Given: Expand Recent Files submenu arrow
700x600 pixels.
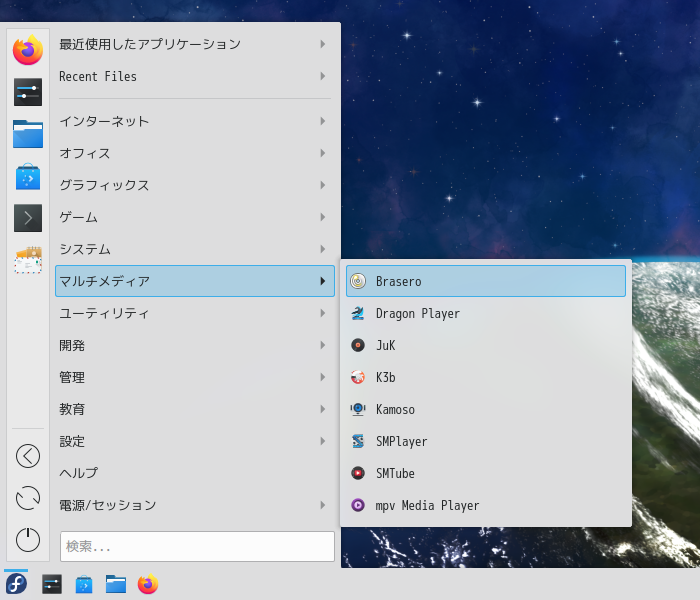Looking at the screenshot, I should (323, 76).
